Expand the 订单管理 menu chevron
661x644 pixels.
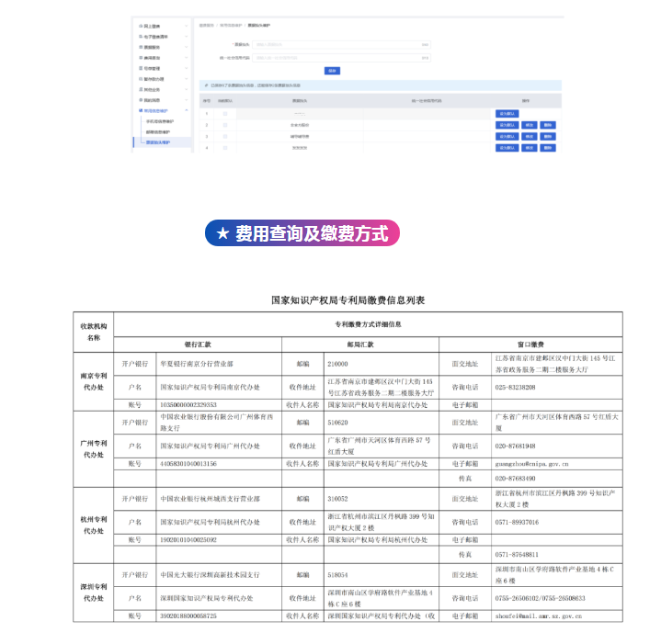[x=187, y=68]
